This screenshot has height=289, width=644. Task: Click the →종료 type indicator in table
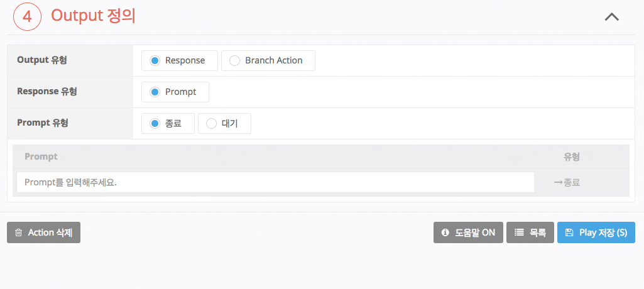pos(567,183)
